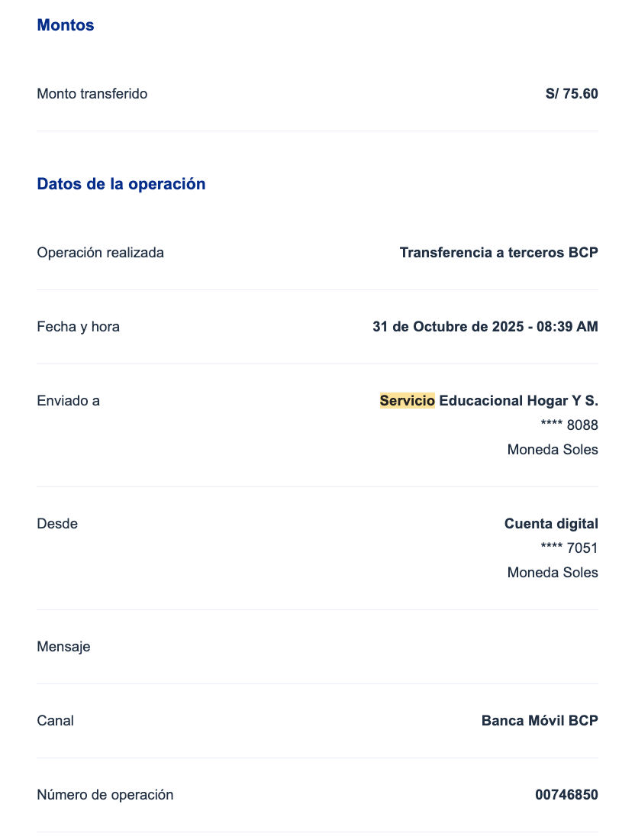This screenshot has width=635, height=840.
Task: Click Moneda Soles under Cuenta digital
Action: (553, 573)
